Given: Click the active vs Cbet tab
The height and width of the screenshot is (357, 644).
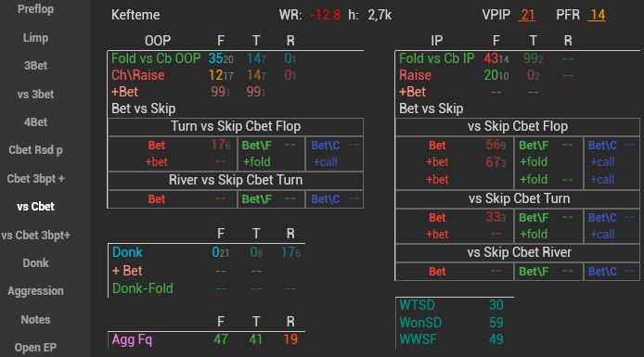Looking at the screenshot, I should (x=36, y=207).
